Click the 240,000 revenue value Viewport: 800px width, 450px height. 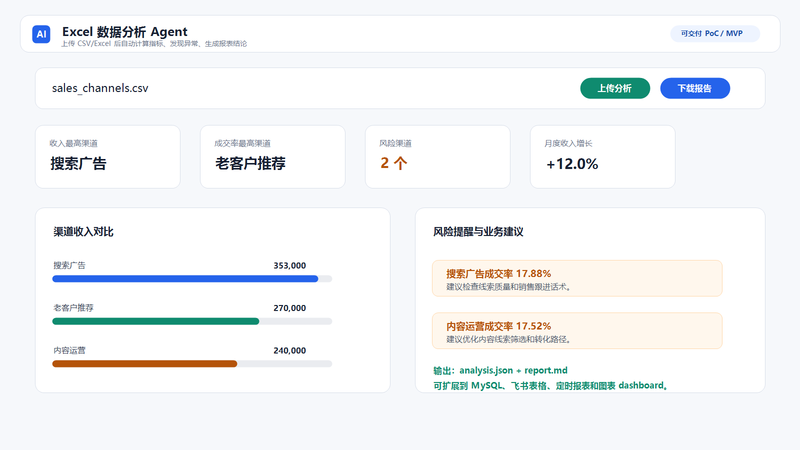290,351
